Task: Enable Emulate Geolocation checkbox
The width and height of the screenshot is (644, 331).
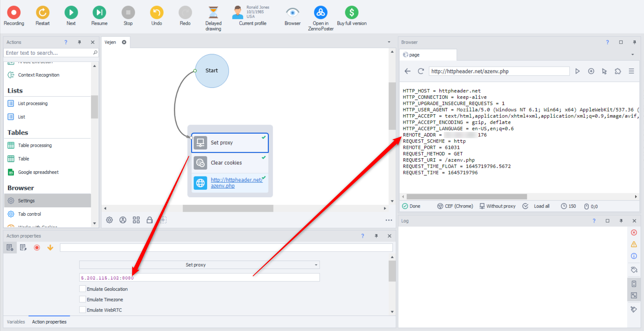Action: coord(83,289)
